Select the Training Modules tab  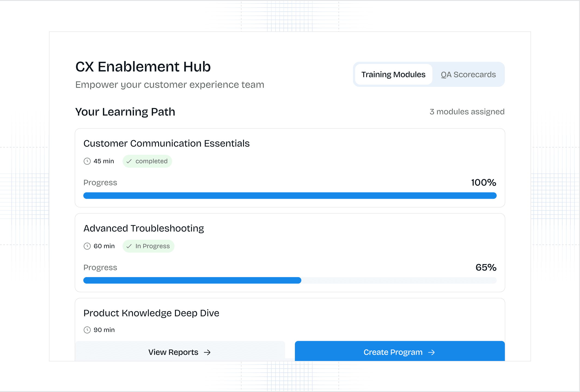[x=393, y=75]
